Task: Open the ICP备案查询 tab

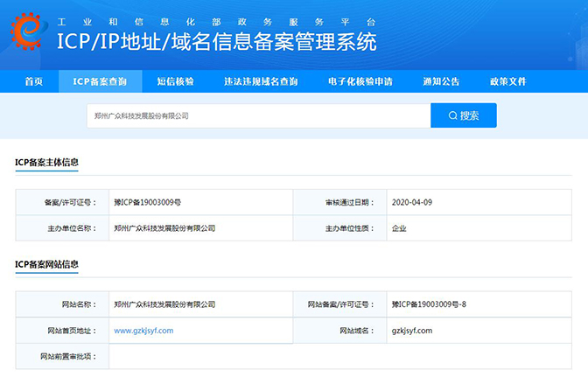Action: 100,81
